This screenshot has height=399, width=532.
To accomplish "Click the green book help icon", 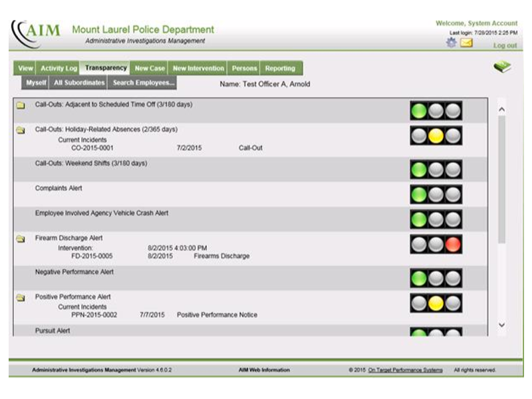I will [502, 66].
